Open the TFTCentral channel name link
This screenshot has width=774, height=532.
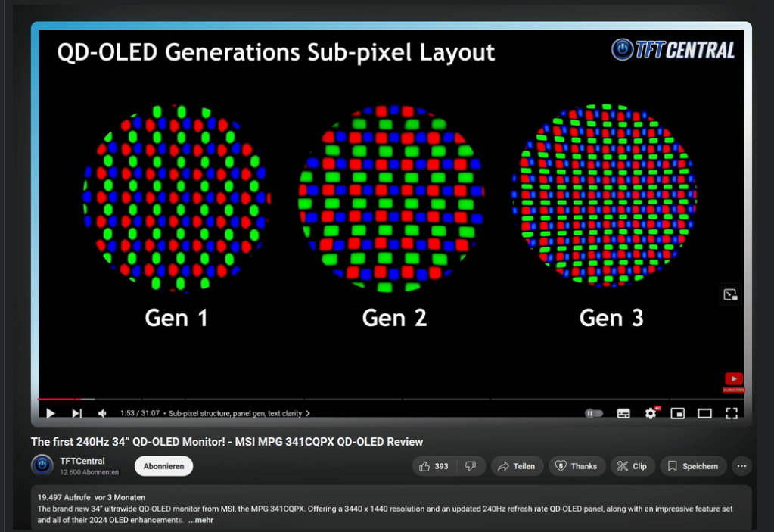(x=82, y=461)
